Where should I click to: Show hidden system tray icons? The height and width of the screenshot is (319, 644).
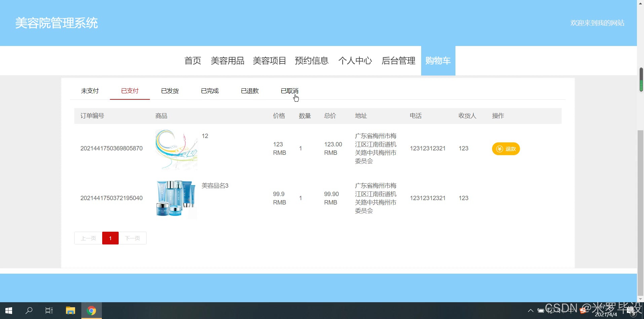click(530, 311)
